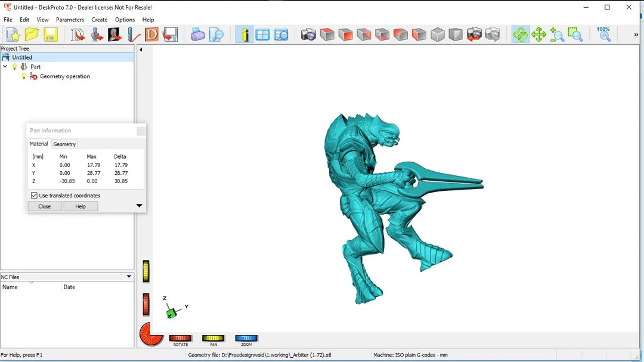Activate the zoom window selection icon
The image size is (644, 362).
(x=575, y=35)
